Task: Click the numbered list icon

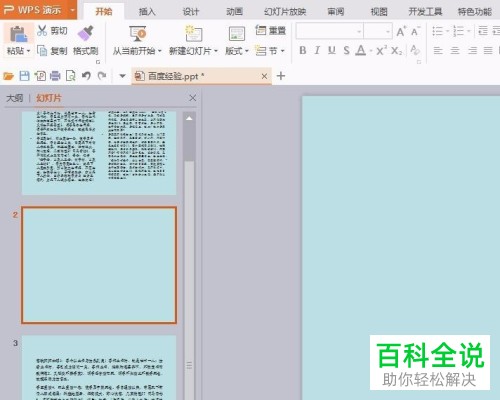Action: 459,31
